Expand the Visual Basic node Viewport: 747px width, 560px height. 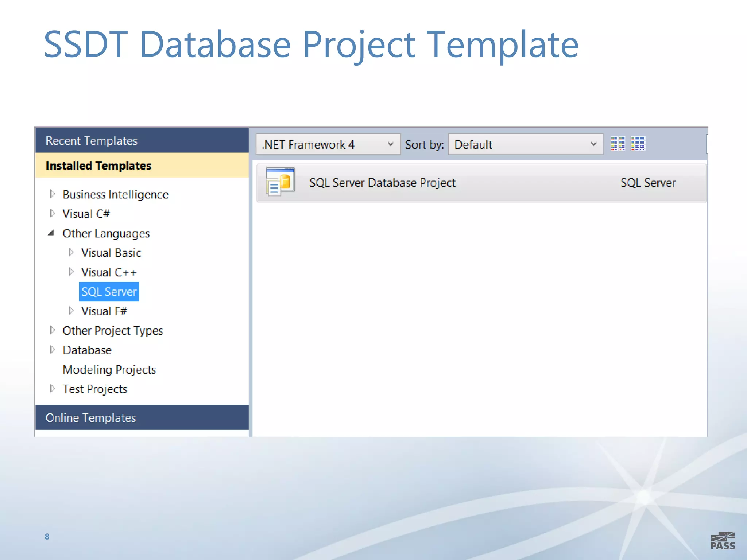click(x=71, y=252)
